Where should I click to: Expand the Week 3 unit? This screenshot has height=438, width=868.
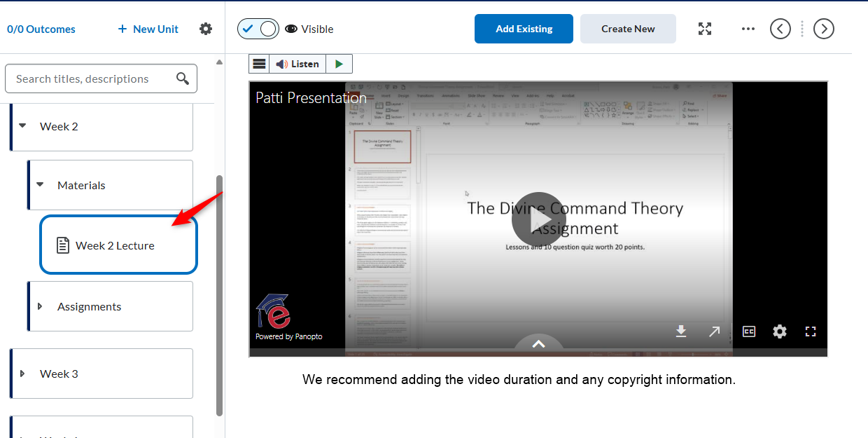[22, 374]
